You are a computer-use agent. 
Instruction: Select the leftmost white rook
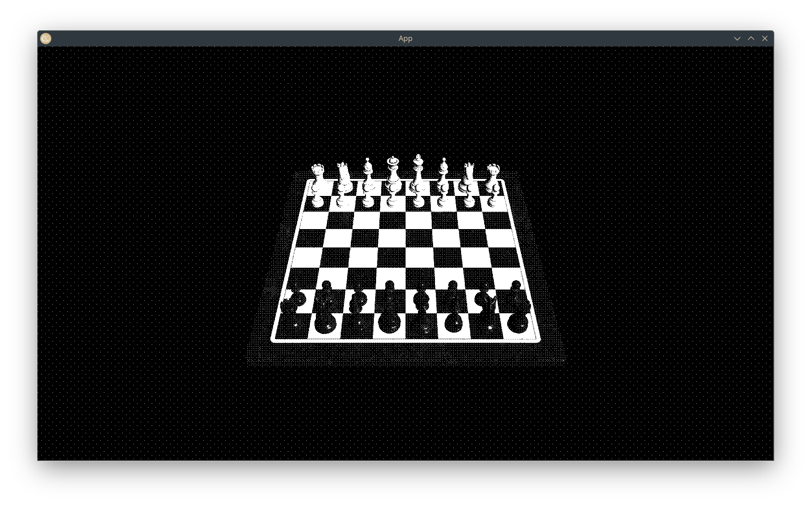click(x=318, y=175)
